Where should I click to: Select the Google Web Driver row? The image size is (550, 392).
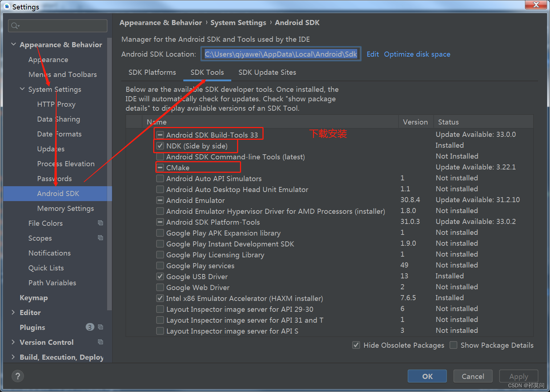330,287
